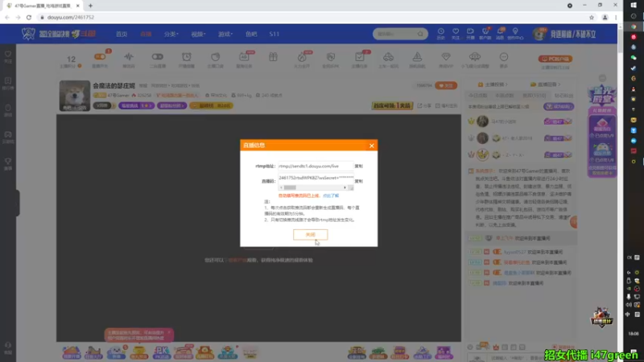Image resolution: width=644 pixels, height=362 pixels.
Task: Click the trophy icon in left sidebar
Action: (x=8, y=163)
